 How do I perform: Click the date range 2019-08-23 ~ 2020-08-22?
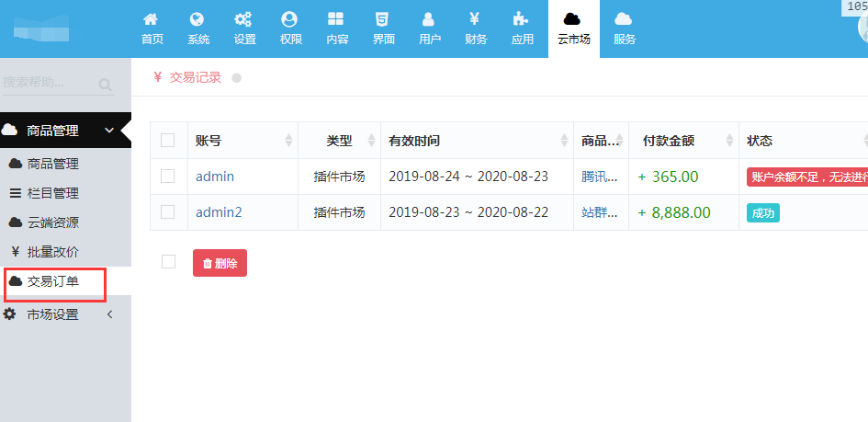[468, 212]
